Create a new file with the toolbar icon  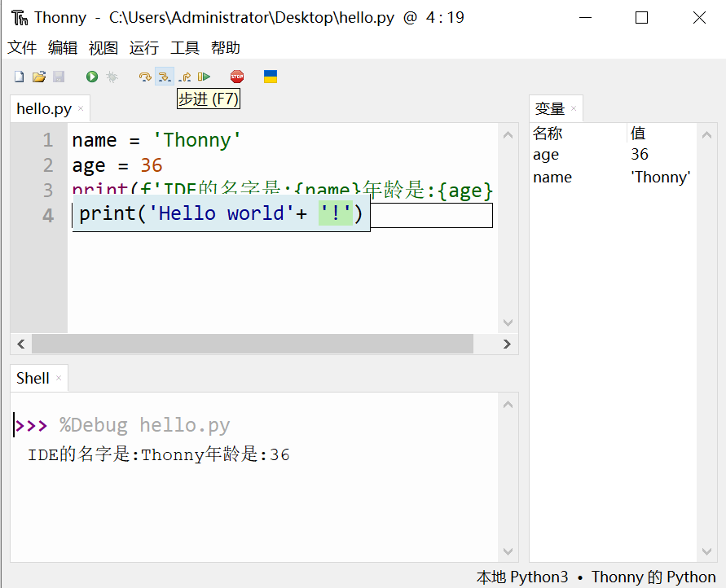19,77
